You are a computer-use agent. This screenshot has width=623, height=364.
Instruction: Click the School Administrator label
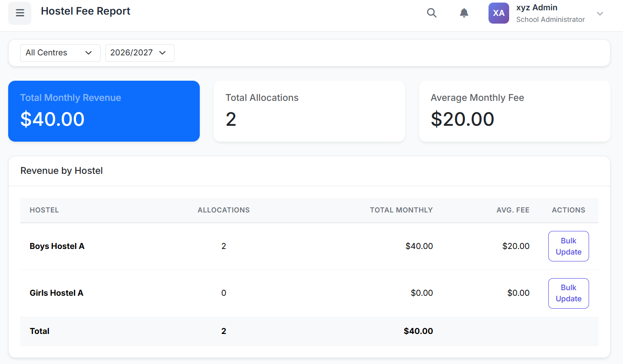[550, 19]
